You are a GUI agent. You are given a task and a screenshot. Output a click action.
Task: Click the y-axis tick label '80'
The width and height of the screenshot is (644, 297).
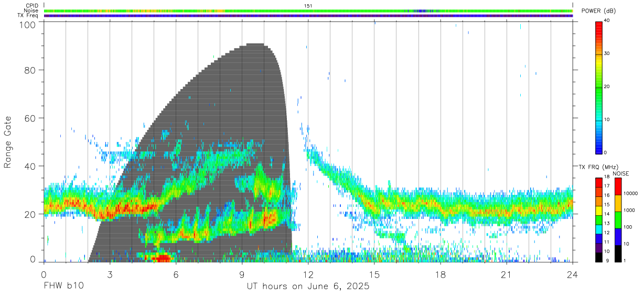[x=30, y=70]
